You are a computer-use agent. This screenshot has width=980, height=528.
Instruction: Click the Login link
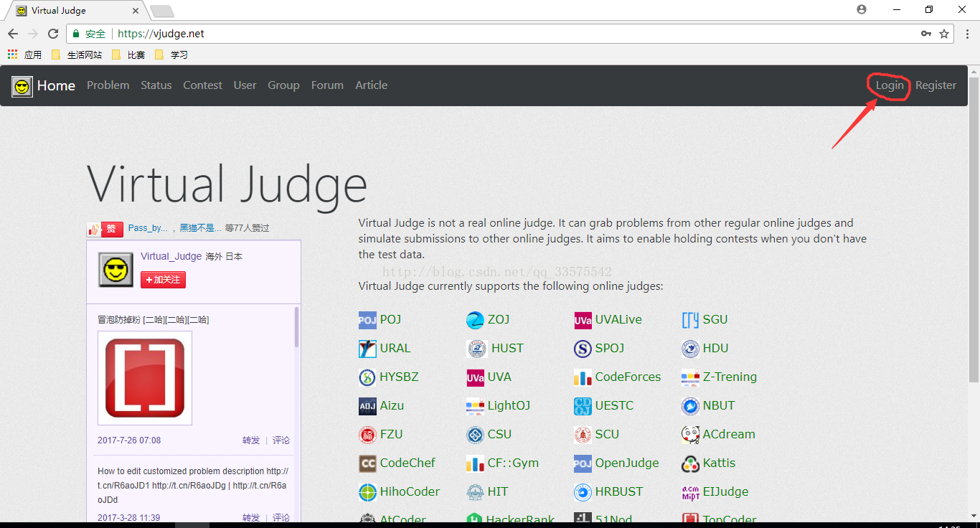890,85
